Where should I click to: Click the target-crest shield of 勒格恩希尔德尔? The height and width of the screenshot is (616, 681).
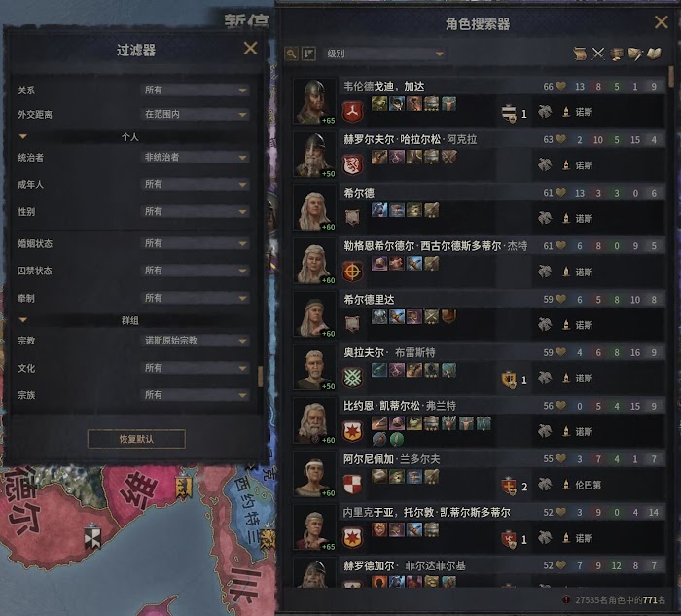tap(352, 272)
